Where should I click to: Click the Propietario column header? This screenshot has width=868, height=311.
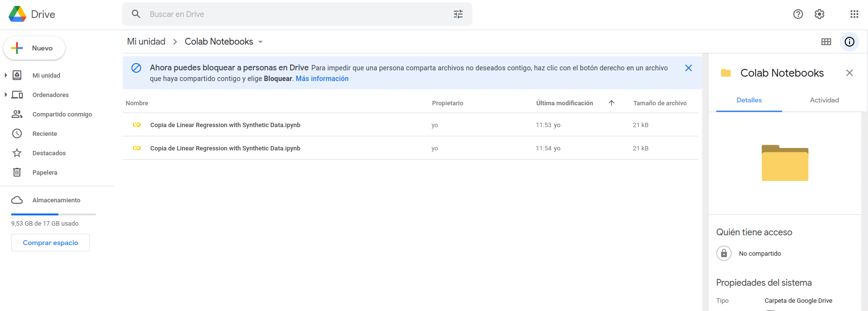448,103
